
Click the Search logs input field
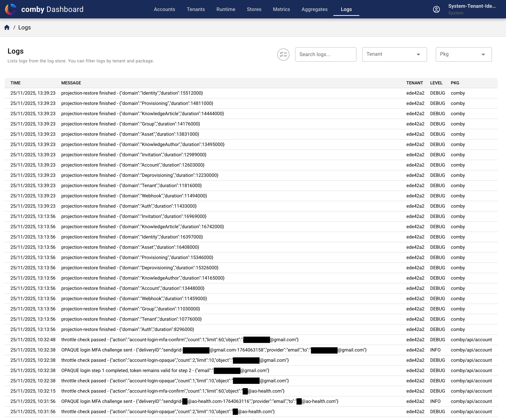pos(325,54)
